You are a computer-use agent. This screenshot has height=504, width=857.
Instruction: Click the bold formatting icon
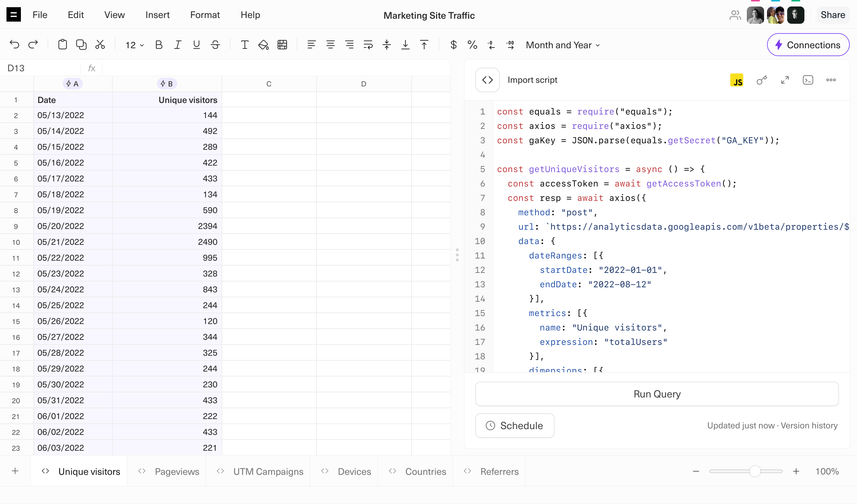159,45
